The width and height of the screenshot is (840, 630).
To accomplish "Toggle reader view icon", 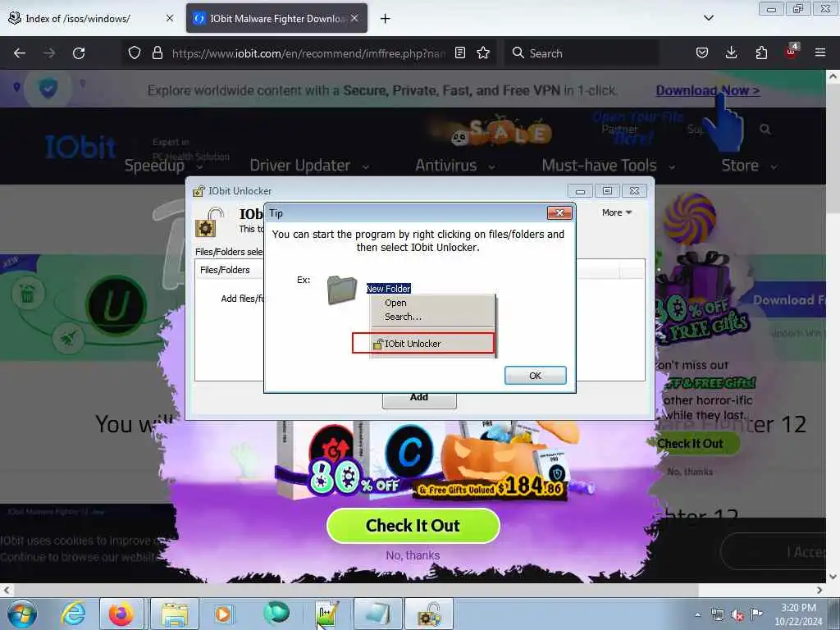I will point(459,52).
